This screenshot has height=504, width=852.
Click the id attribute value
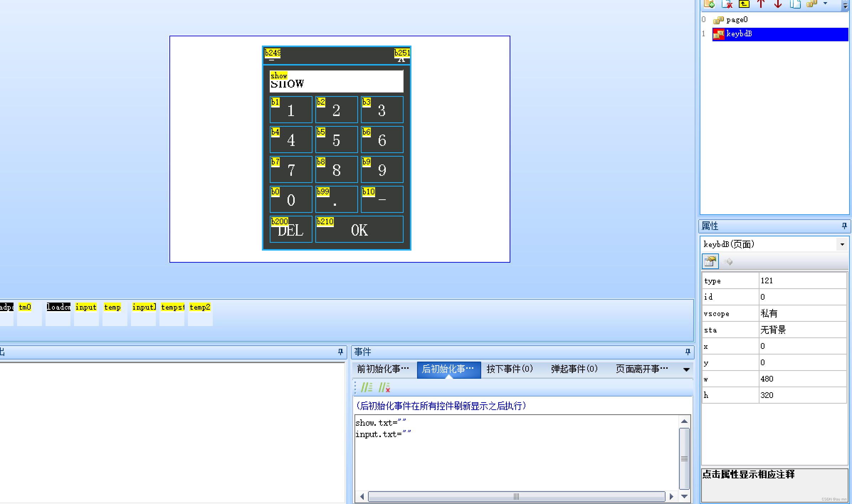coord(802,297)
